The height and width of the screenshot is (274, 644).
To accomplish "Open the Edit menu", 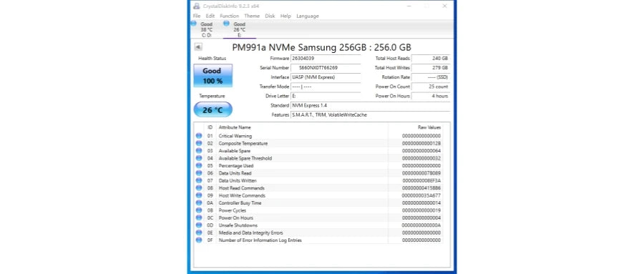I will (210, 16).
